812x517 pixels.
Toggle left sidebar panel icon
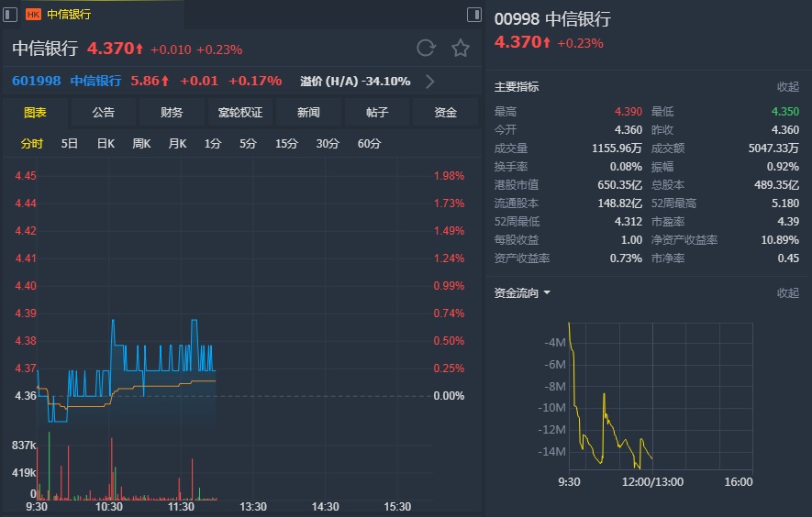click(x=10, y=15)
